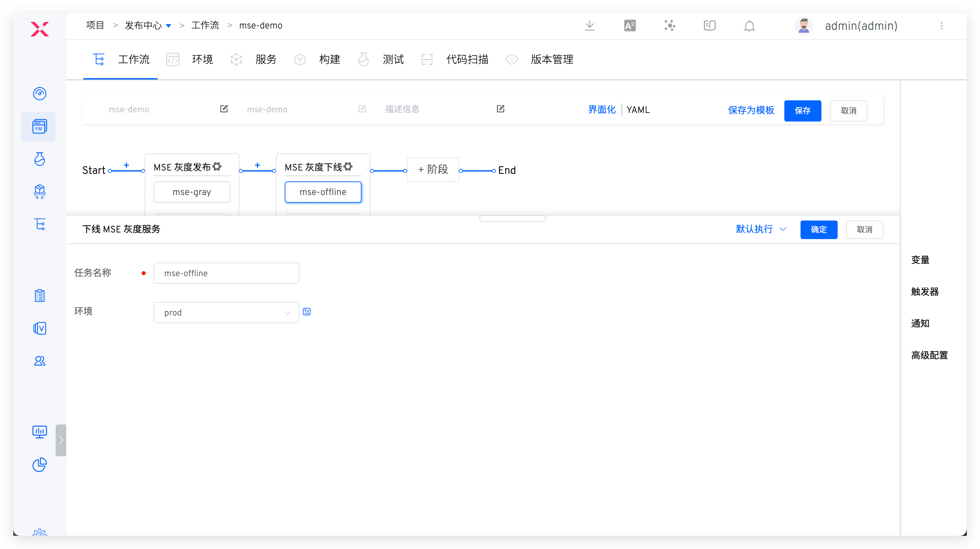This screenshot has width=980, height=549.
Task: Open the language translation icon
Action: tap(630, 25)
